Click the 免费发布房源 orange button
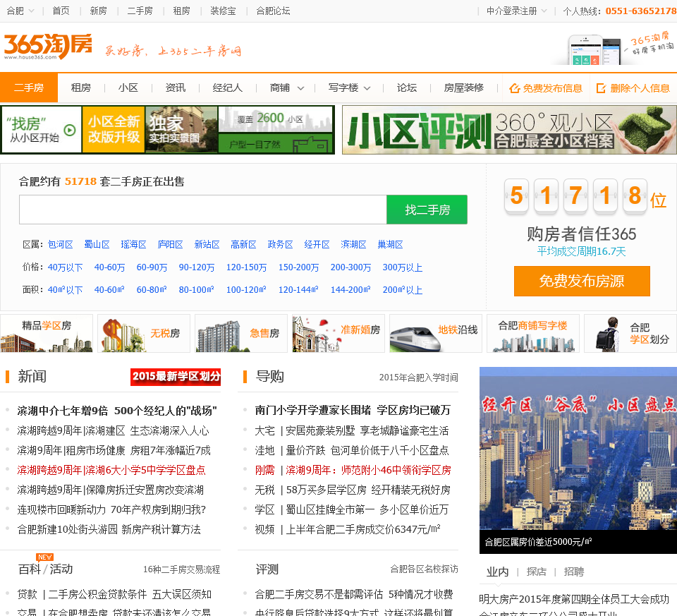The width and height of the screenshot is (677, 616). pyautogui.click(x=582, y=282)
